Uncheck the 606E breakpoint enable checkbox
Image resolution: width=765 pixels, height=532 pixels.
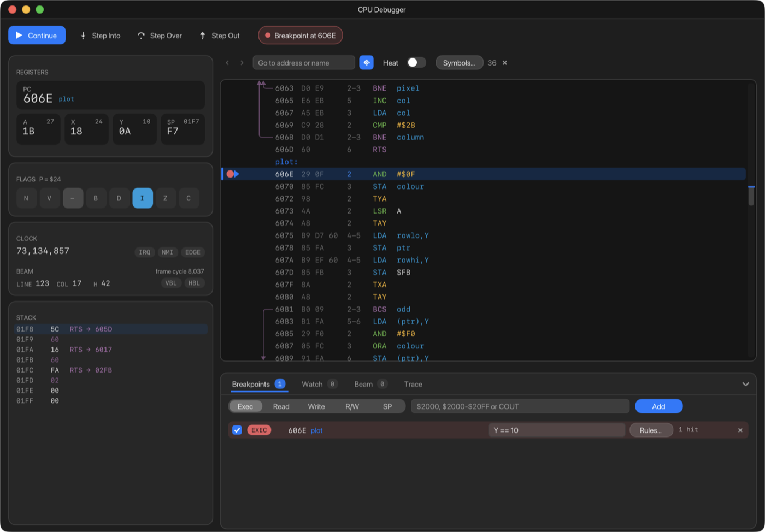(x=237, y=430)
